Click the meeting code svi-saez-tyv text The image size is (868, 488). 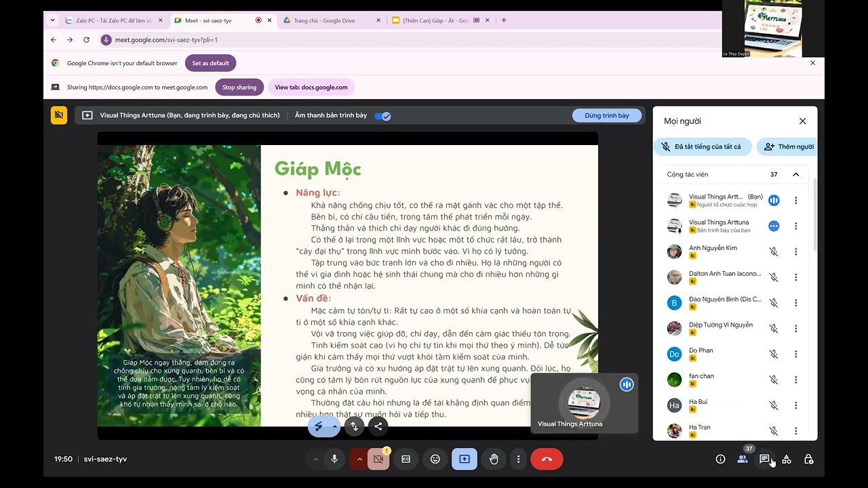(x=105, y=459)
